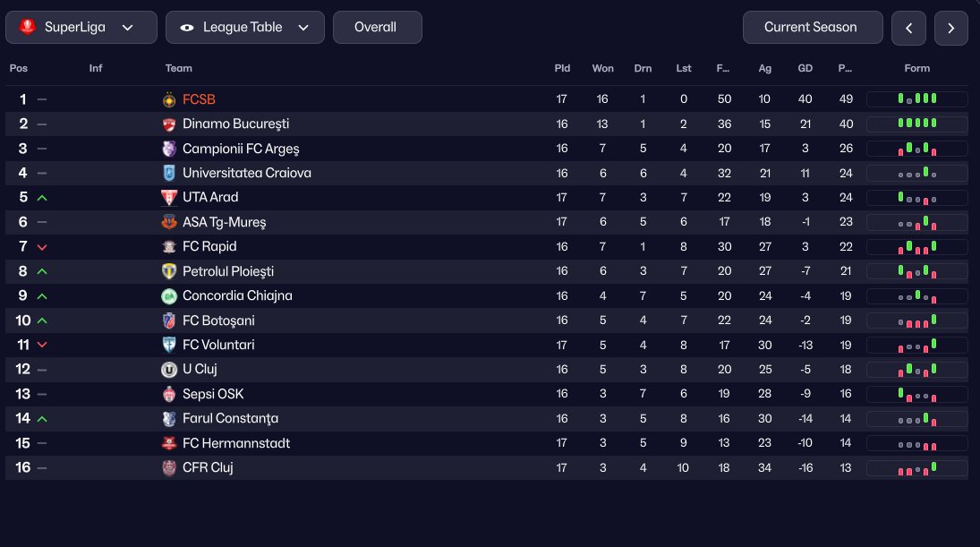The image size is (980, 547).
Task: Sort table by the Won column header
Action: tap(602, 69)
